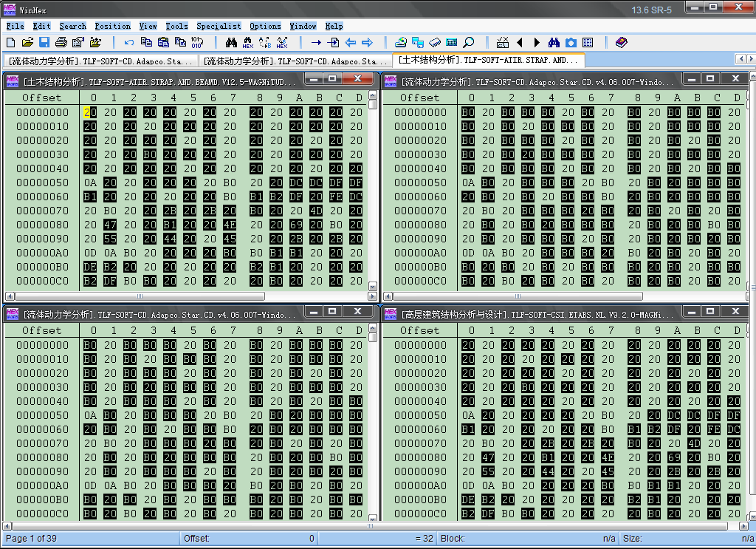Click scroll-down arrow in the ATIR.STRAP window

click(x=372, y=286)
